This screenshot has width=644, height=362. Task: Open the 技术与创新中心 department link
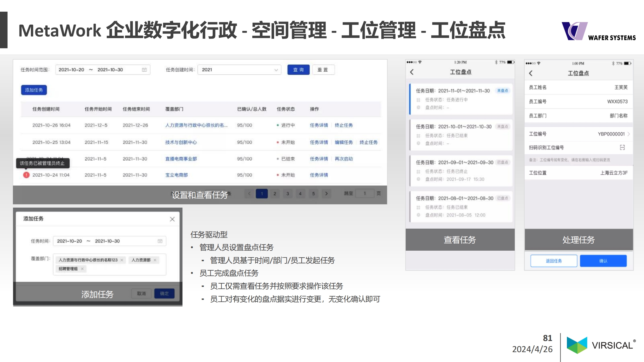click(x=181, y=142)
